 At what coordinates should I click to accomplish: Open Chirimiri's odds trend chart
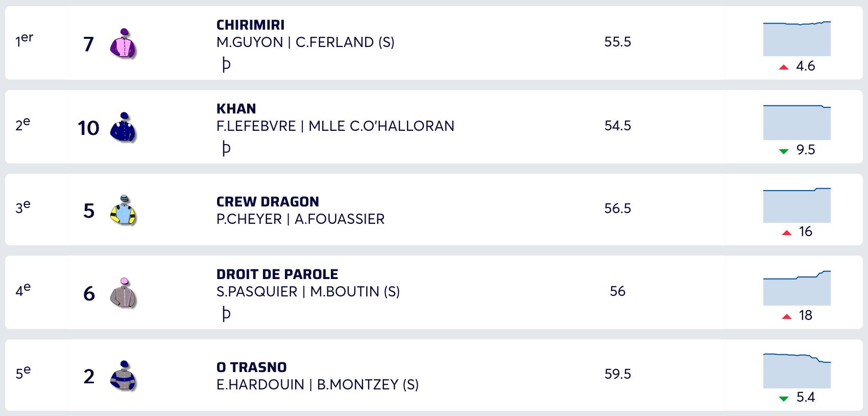pyautogui.click(x=797, y=39)
